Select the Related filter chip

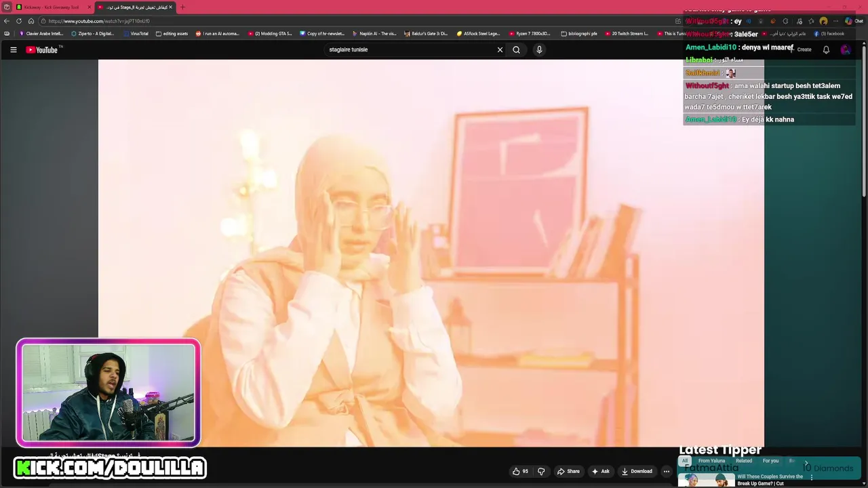(744, 461)
